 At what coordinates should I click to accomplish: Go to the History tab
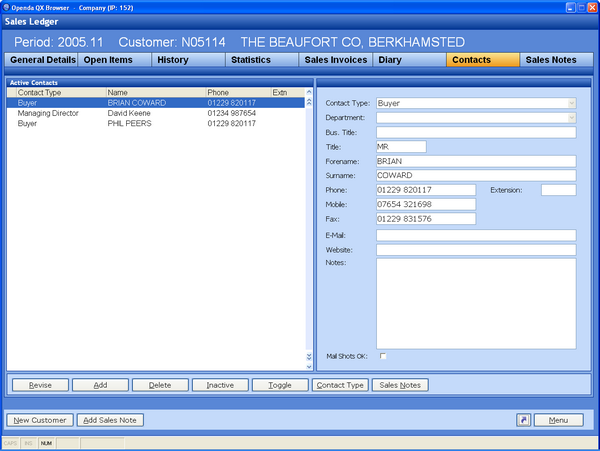[188, 60]
